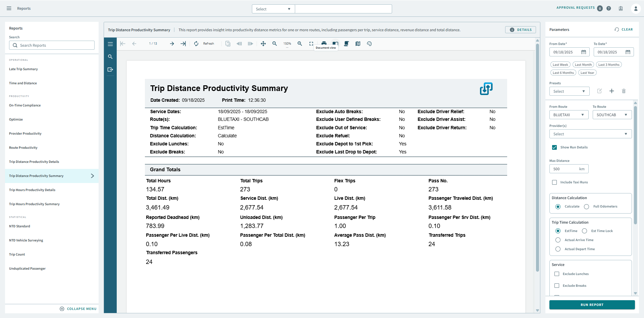Image resolution: width=644 pixels, height=318 pixels.
Task: Open the Presets Select dropdown
Action: tap(569, 91)
